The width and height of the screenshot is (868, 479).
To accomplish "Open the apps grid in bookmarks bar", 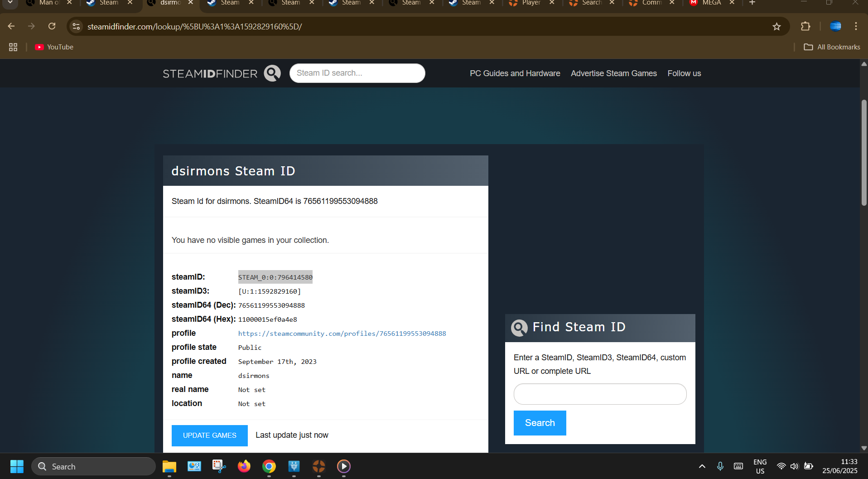I will 13,47.
